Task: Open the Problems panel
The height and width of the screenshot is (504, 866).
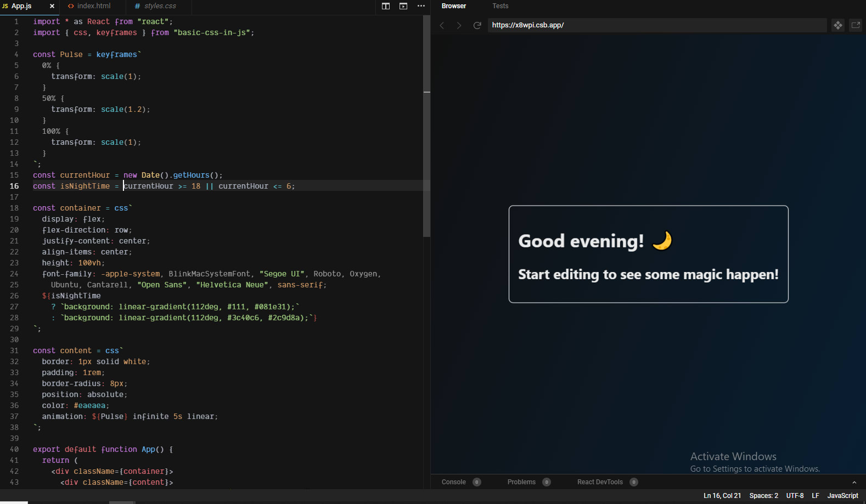Action: coord(521,482)
